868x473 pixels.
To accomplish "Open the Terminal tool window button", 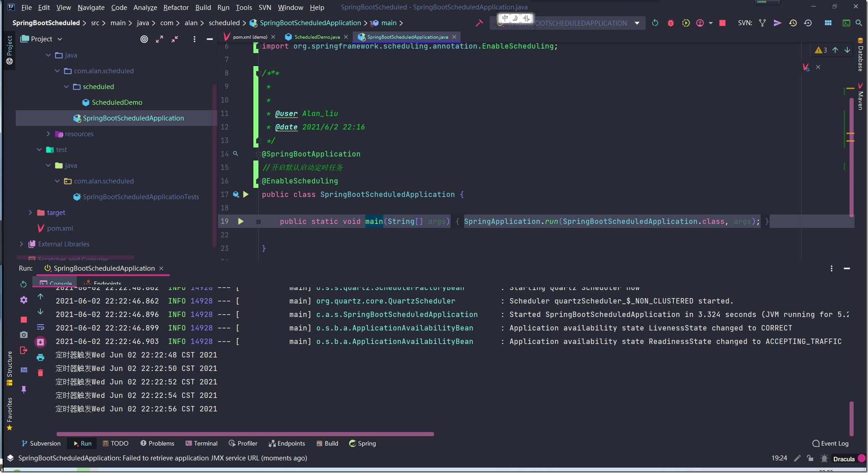I will (x=201, y=443).
